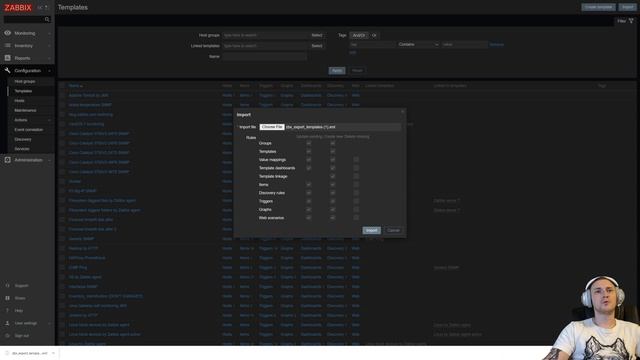Image resolution: width=640 pixels, height=360 pixels.
Task: Open Hosts in Configuration menu
Action: (x=20, y=100)
